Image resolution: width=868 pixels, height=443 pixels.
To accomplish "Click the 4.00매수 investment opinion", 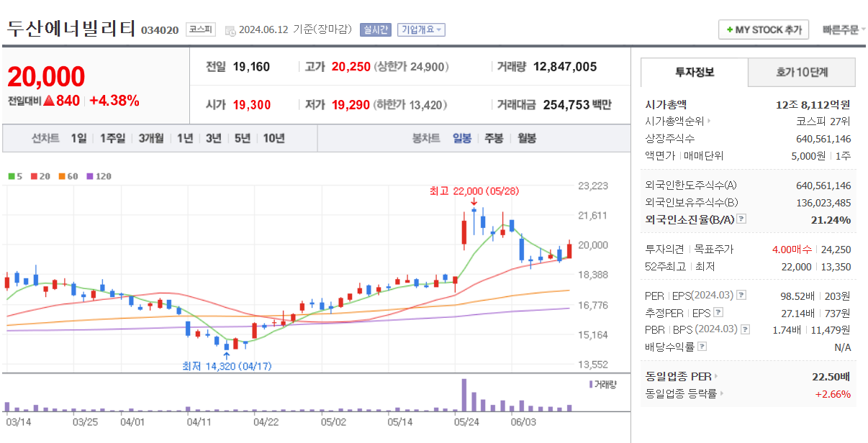I will [792, 250].
